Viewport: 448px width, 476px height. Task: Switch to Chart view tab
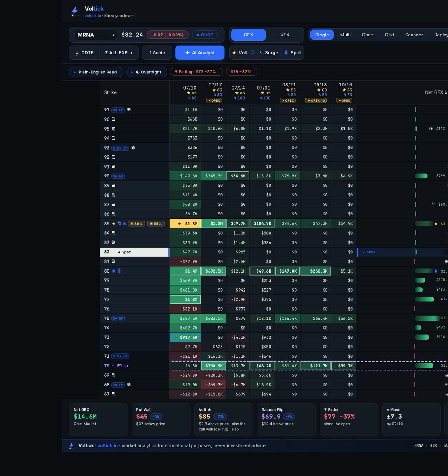(368, 35)
